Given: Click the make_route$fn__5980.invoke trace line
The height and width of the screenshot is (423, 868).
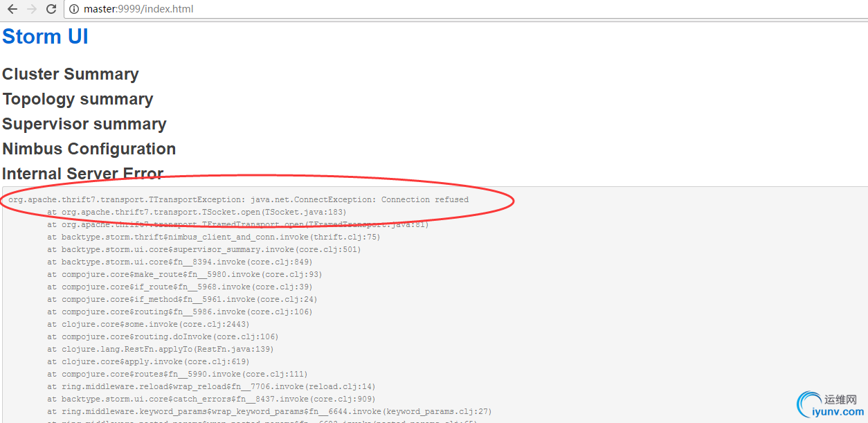Looking at the screenshot, I should 185,274.
